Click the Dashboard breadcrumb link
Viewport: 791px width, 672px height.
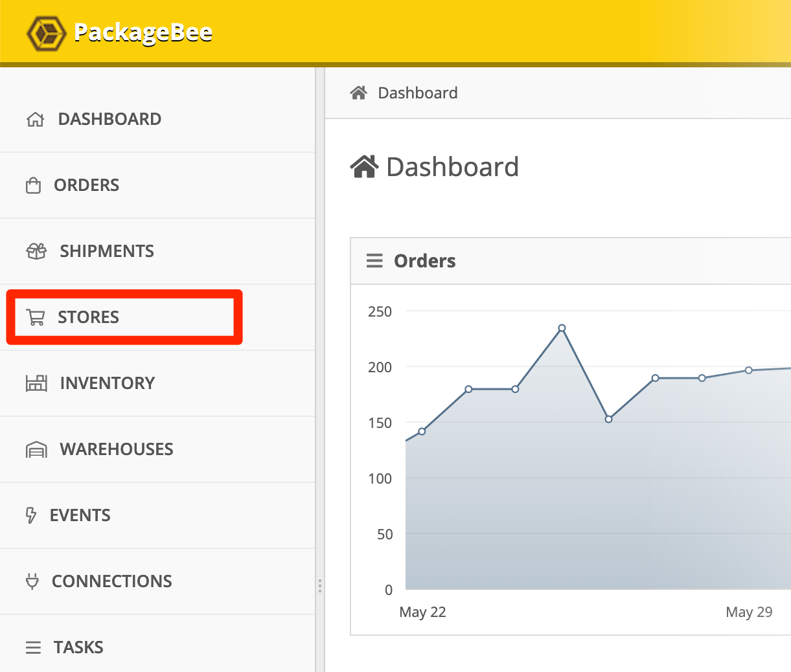(x=417, y=93)
